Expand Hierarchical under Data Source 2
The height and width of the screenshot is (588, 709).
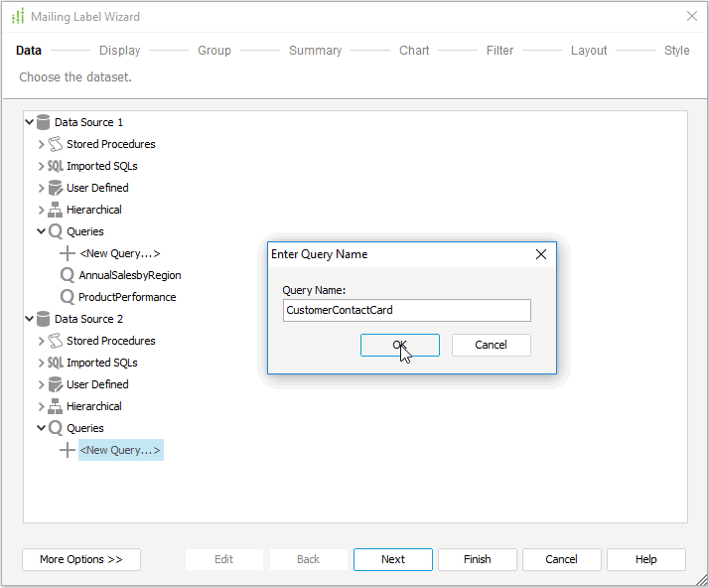pyautogui.click(x=42, y=406)
